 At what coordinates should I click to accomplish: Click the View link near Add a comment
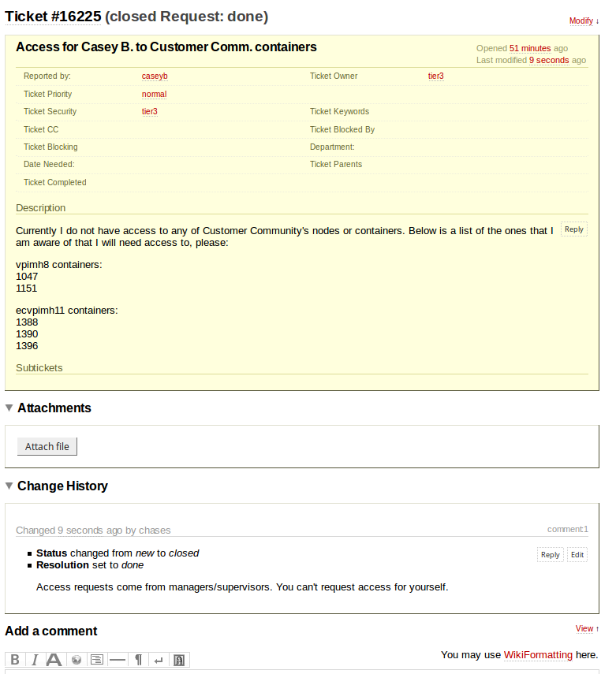click(x=584, y=629)
